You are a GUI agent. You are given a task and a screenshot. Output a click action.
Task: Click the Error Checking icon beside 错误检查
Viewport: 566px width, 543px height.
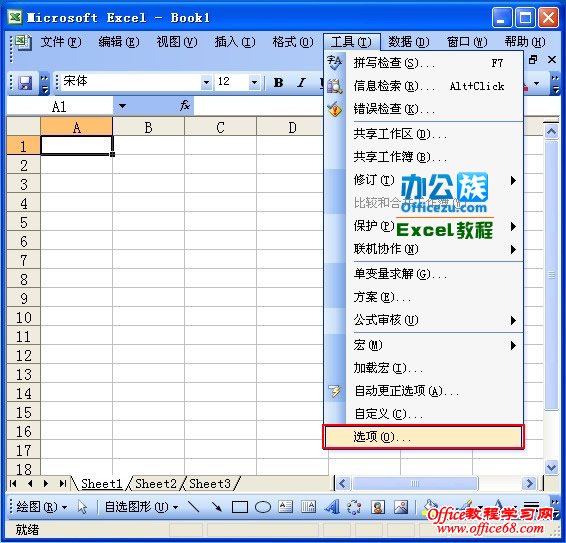[335, 109]
